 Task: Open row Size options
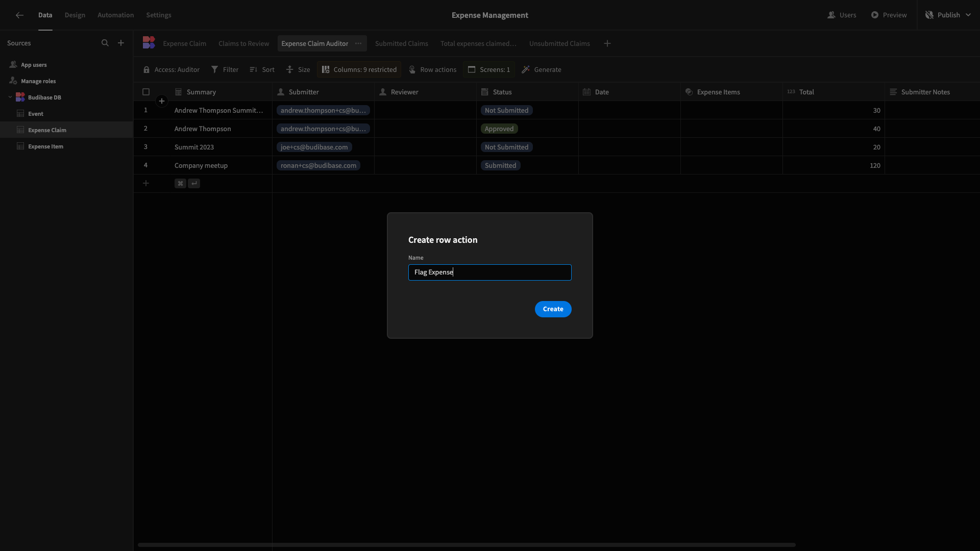point(299,70)
